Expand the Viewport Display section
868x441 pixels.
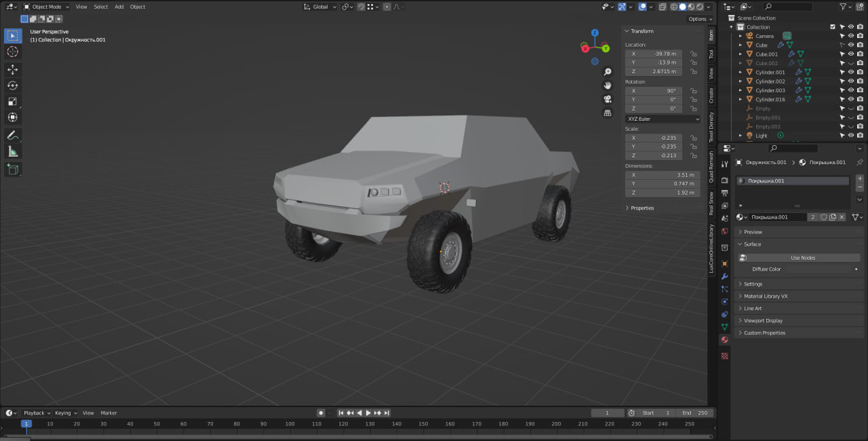(x=763, y=321)
